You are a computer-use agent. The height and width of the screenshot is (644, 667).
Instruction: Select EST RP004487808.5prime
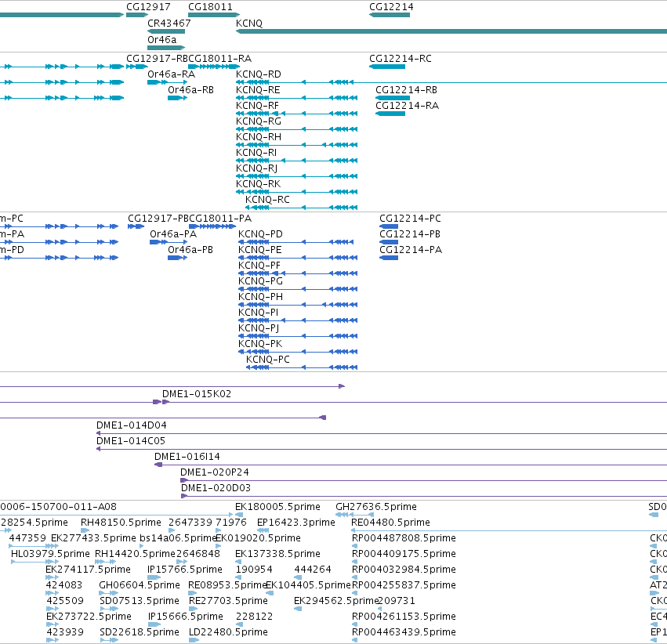click(355, 546)
